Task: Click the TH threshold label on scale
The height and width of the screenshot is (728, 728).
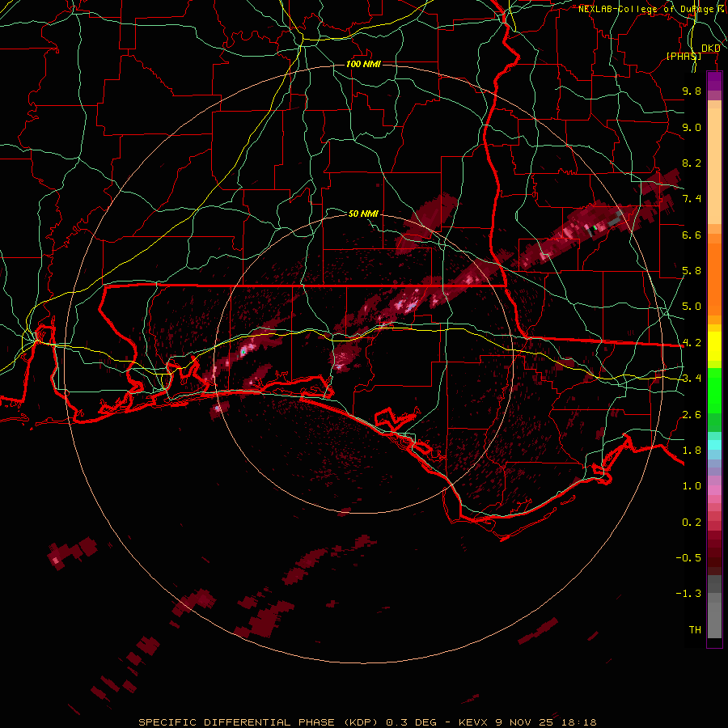Action: (695, 630)
